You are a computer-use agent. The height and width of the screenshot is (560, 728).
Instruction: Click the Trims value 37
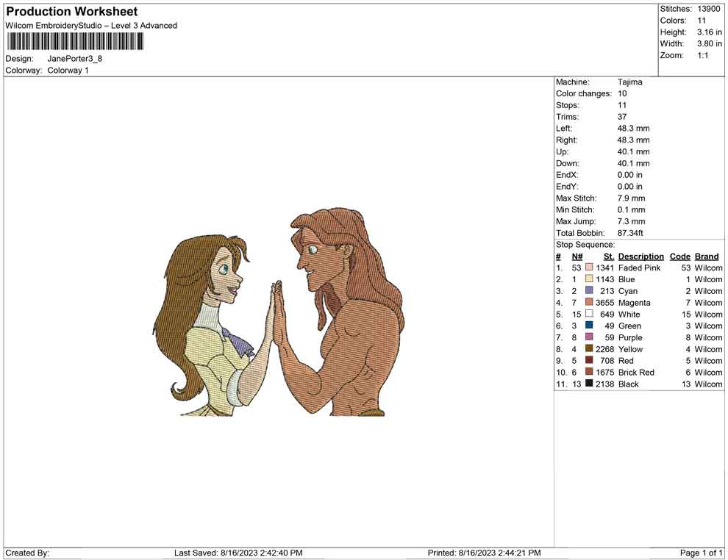coord(621,116)
